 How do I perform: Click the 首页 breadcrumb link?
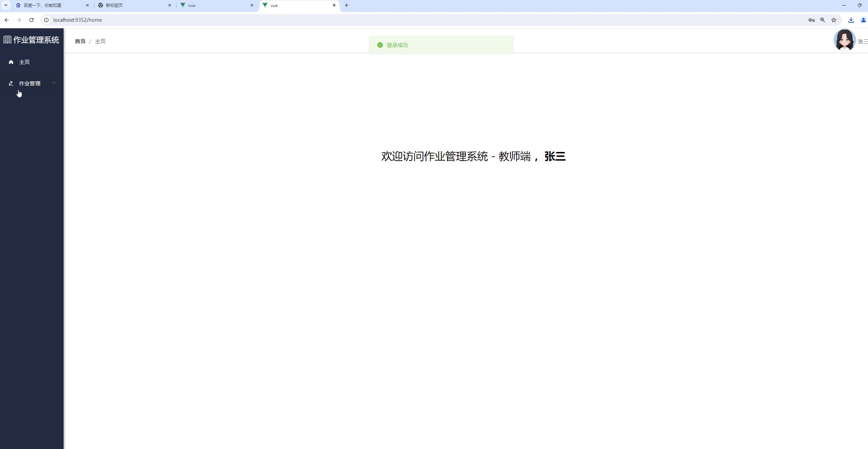tap(80, 41)
